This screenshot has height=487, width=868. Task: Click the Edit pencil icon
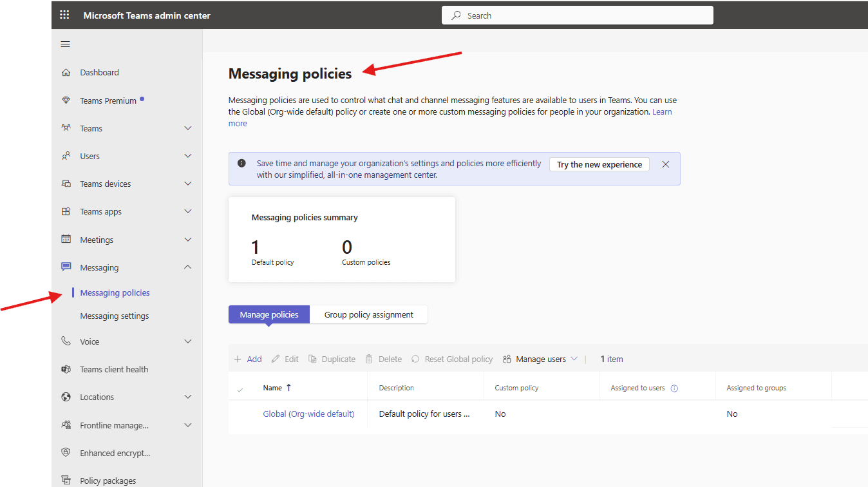274,359
